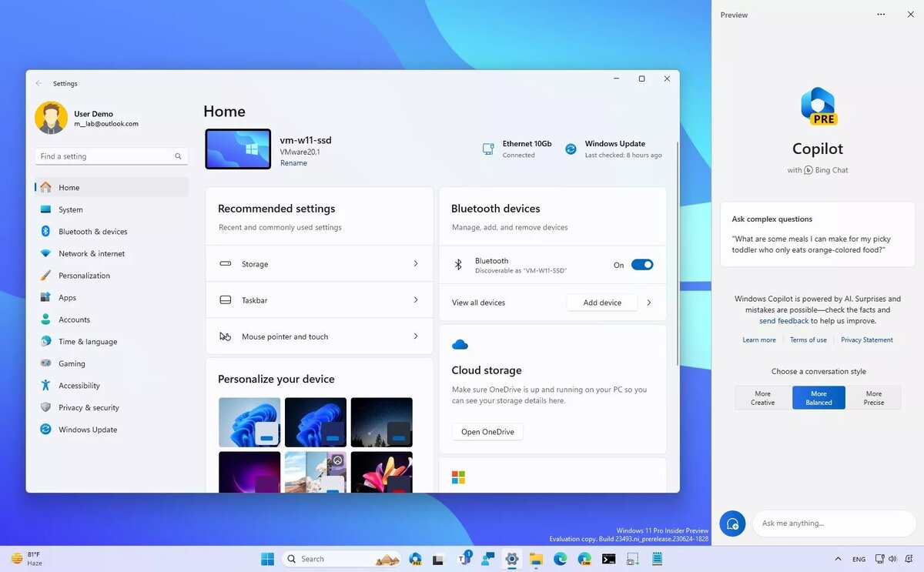Click the Open OneDrive button
The image size is (924, 572).
coord(487,431)
